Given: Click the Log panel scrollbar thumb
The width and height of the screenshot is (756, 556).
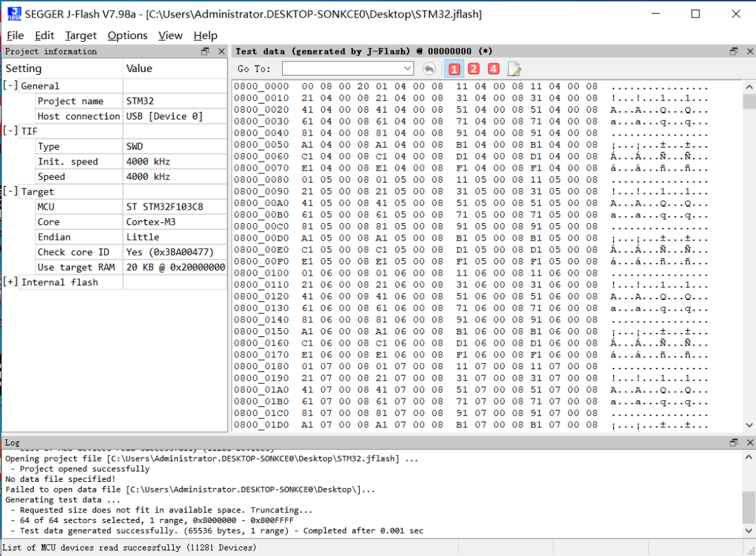Looking at the screenshot, I should point(749,507).
